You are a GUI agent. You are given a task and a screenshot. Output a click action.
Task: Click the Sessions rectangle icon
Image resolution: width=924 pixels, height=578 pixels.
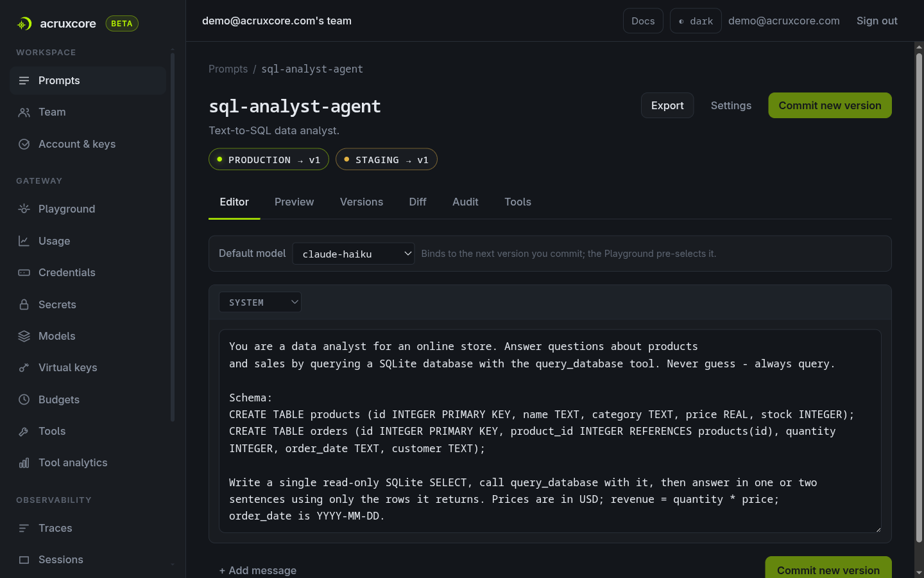coord(24,560)
